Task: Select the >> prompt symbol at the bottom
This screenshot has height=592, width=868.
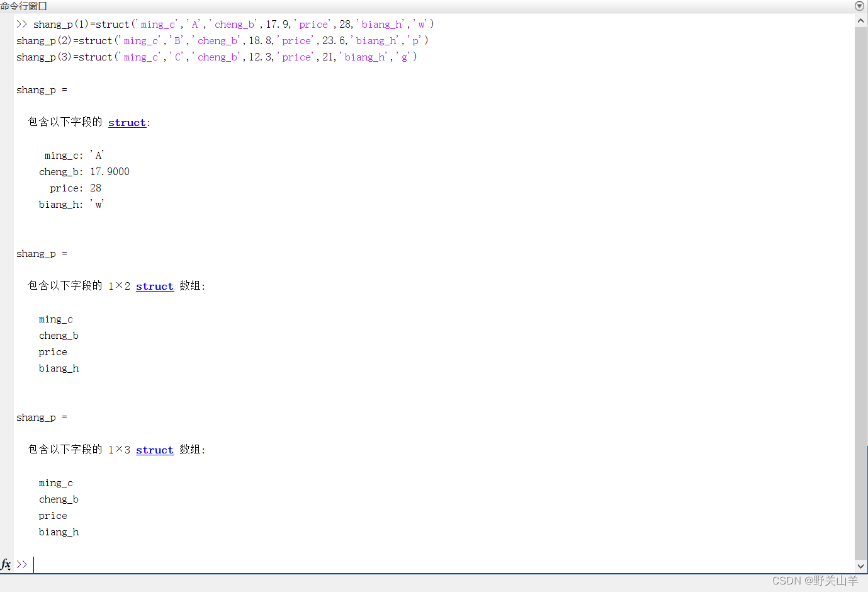Action: click(22, 564)
